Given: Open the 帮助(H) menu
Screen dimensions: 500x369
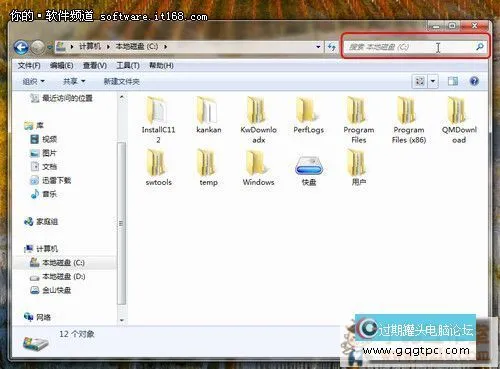Looking at the screenshot, I should pos(161,66).
